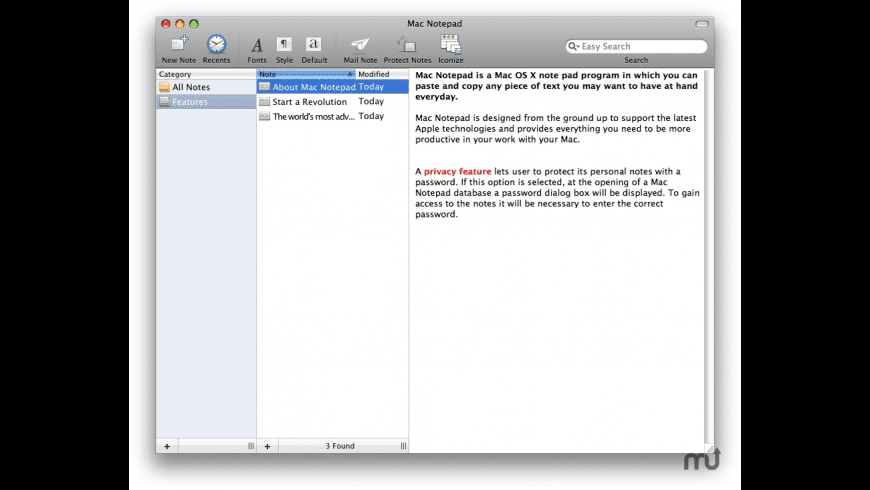
Task: Click the Protect Notes lock icon
Action: tap(407, 44)
